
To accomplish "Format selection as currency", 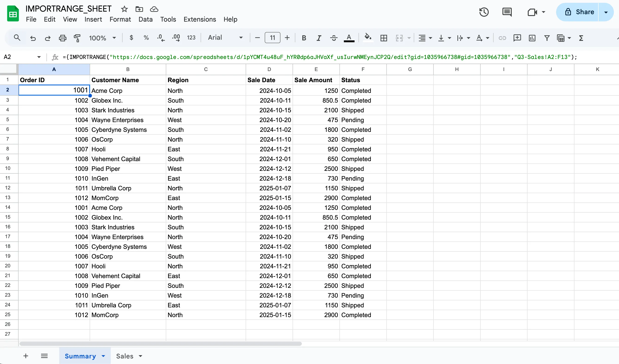I will point(131,38).
